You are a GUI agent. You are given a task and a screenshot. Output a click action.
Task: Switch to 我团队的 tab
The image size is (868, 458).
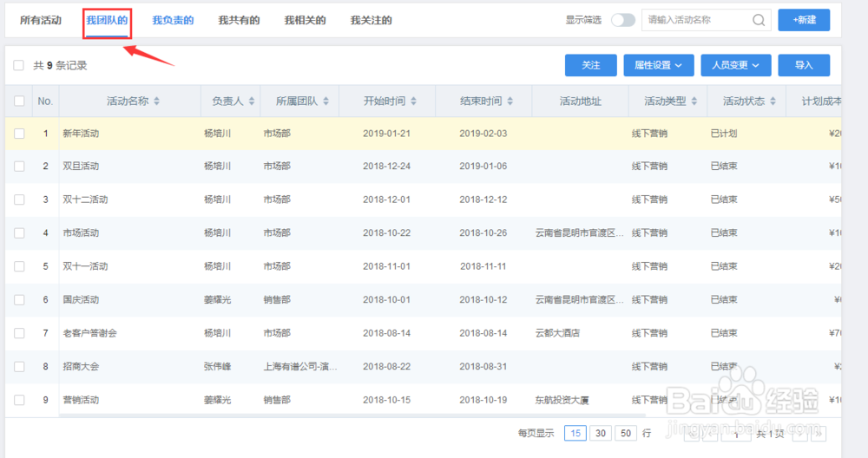[107, 21]
